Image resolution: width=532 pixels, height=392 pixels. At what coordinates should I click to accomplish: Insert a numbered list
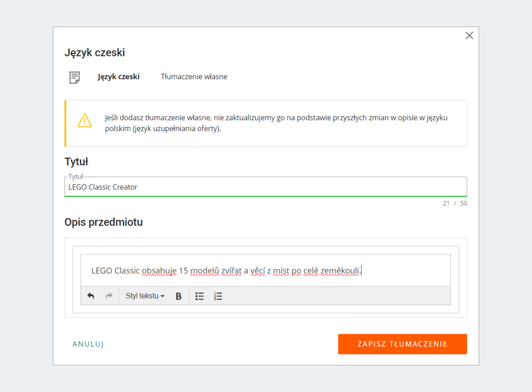click(x=218, y=296)
